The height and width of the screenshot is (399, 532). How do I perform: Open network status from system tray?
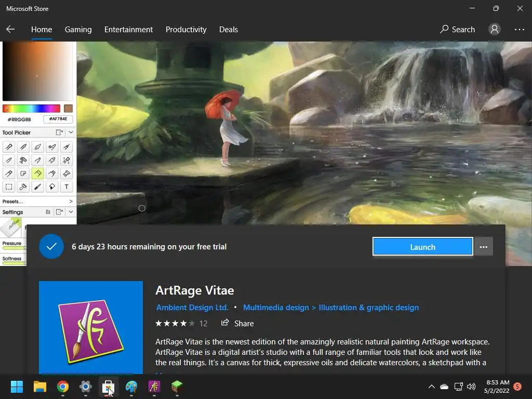click(x=458, y=387)
